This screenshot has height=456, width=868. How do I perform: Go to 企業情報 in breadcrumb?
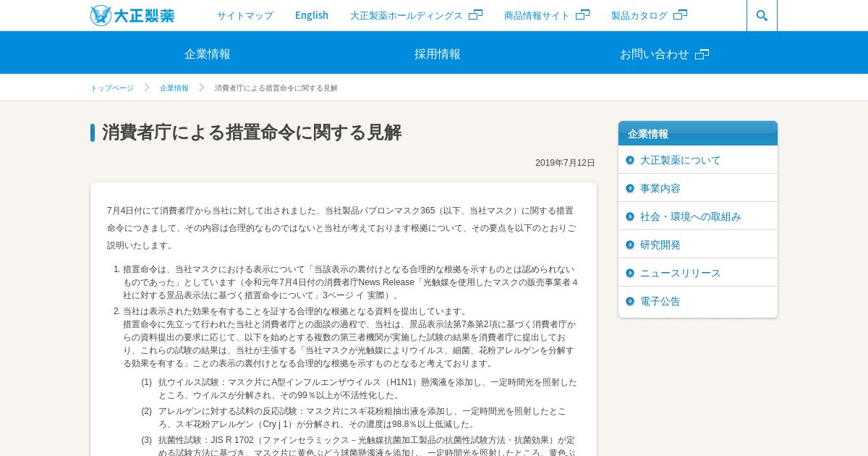174,88
